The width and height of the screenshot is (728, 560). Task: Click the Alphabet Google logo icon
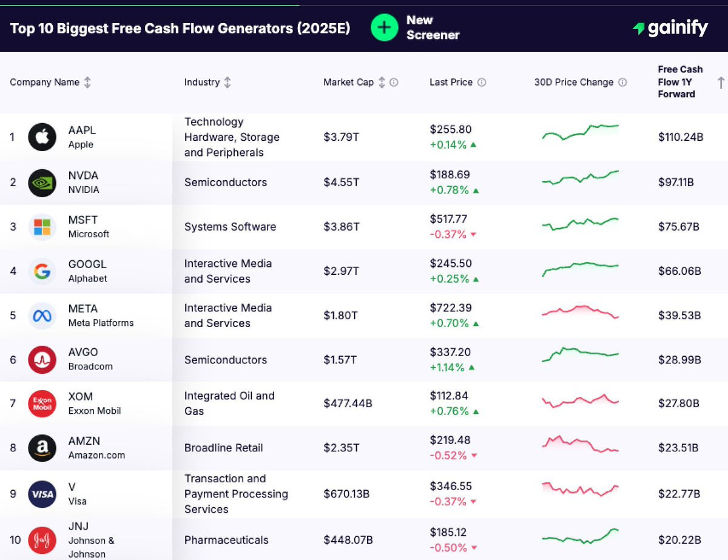[42, 271]
